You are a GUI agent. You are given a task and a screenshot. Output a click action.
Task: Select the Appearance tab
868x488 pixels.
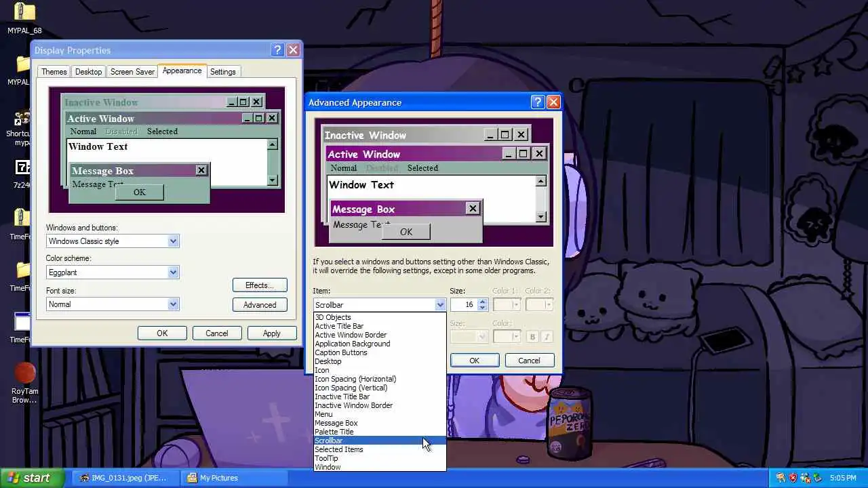(x=182, y=70)
